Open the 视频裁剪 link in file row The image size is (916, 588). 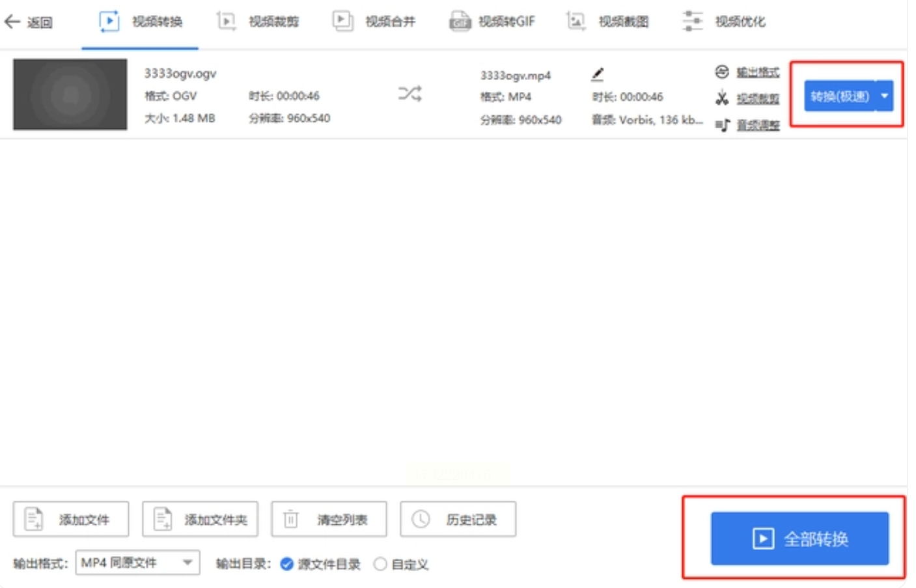[x=758, y=98]
